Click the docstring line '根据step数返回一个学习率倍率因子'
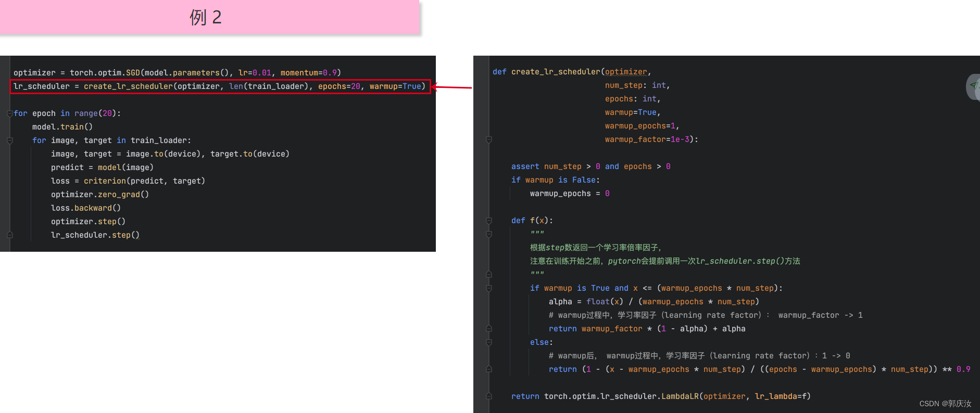This screenshot has width=980, height=413. click(596, 248)
